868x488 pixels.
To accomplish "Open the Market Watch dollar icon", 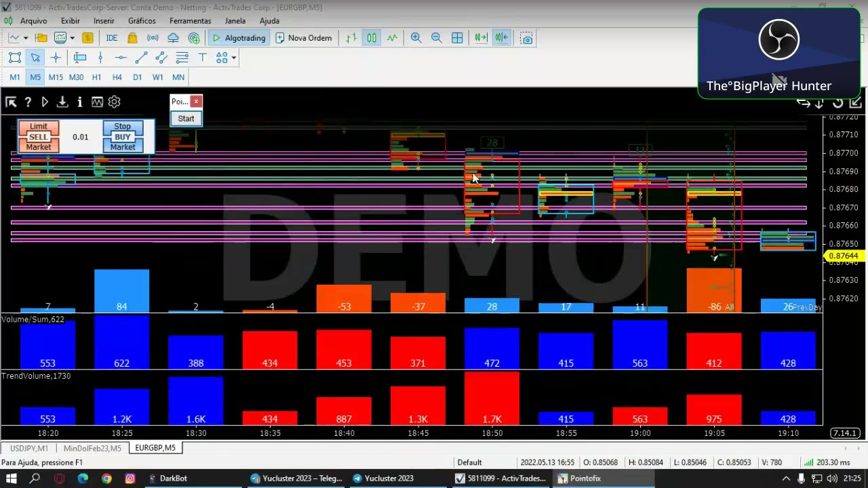I will click(x=87, y=38).
